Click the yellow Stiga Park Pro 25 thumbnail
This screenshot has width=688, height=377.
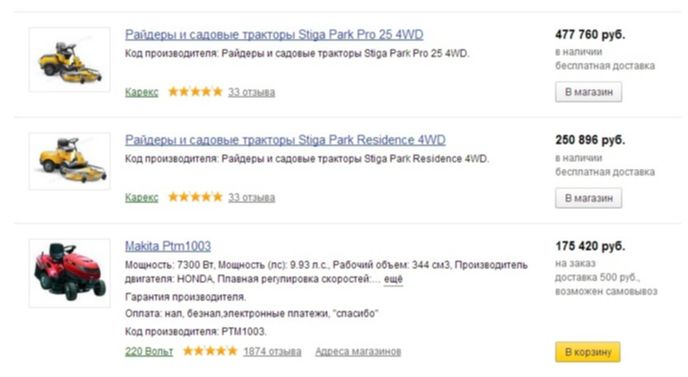pyautogui.click(x=69, y=60)
